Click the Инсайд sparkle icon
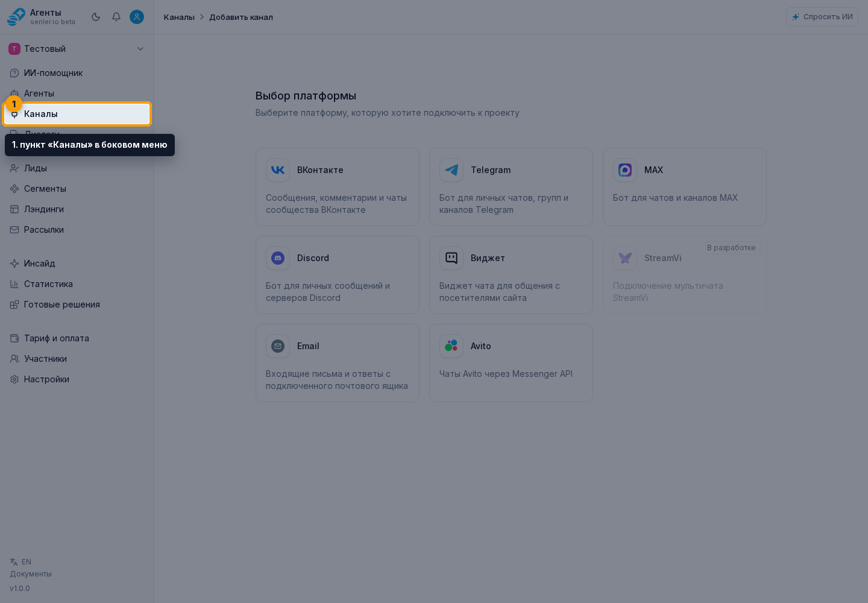This screenshot has height=603, width=868. pos(14,264)
